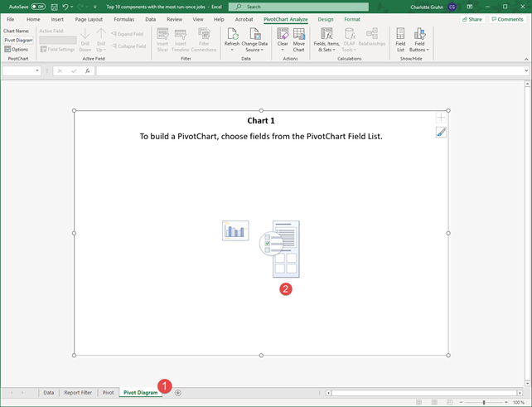Viewport: 532px width, 407px height.
Task: Open the Page Layout ribbon tab
Action: 89,19
